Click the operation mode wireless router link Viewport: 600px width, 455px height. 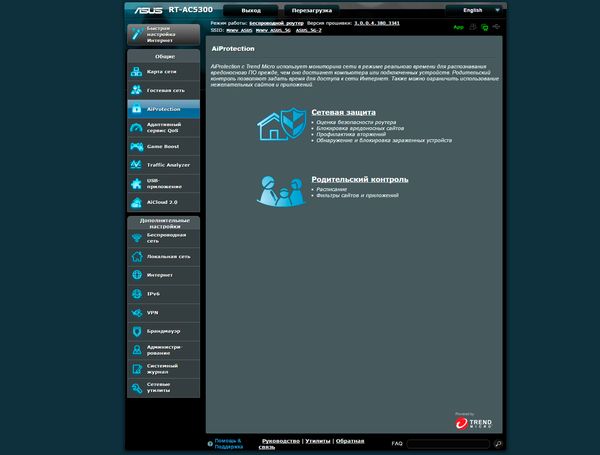(276, 23)
